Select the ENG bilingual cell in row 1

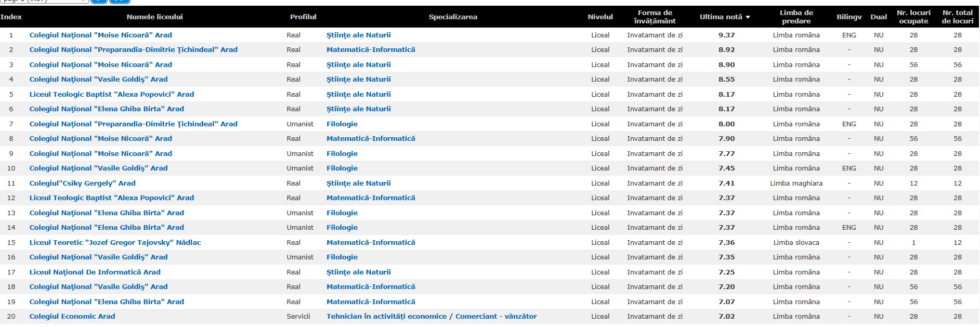[849, 35]
